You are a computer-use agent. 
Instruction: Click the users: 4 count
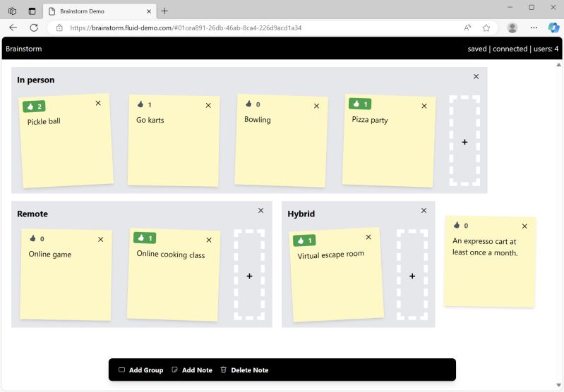(x=546, y=49)
